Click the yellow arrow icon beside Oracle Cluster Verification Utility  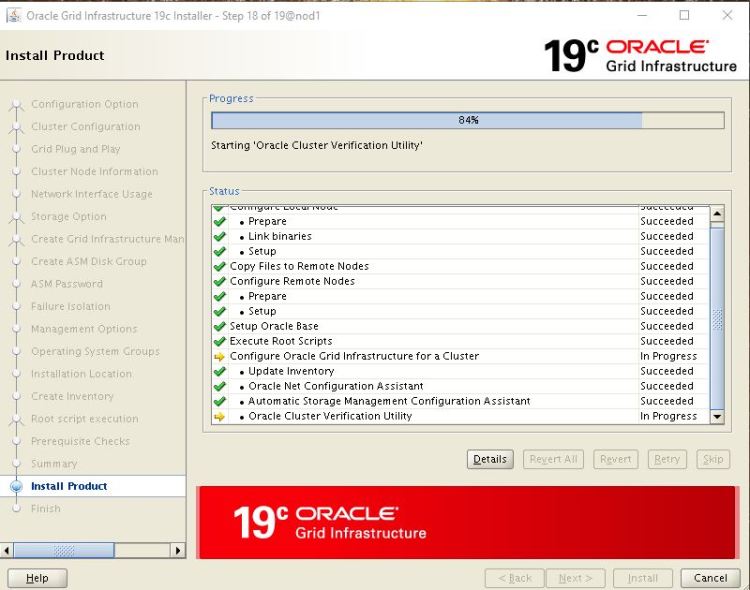(x=219, y=416)
